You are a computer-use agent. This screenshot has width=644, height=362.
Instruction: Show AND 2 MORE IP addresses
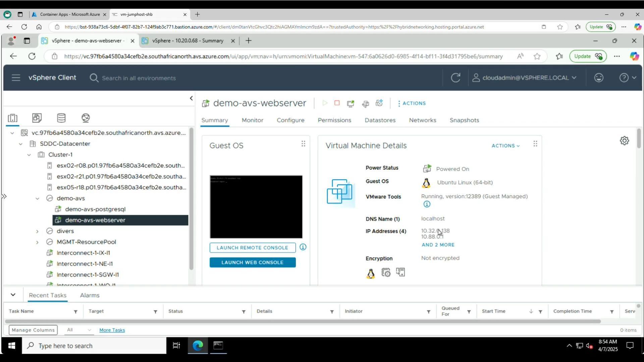(438, 245)
